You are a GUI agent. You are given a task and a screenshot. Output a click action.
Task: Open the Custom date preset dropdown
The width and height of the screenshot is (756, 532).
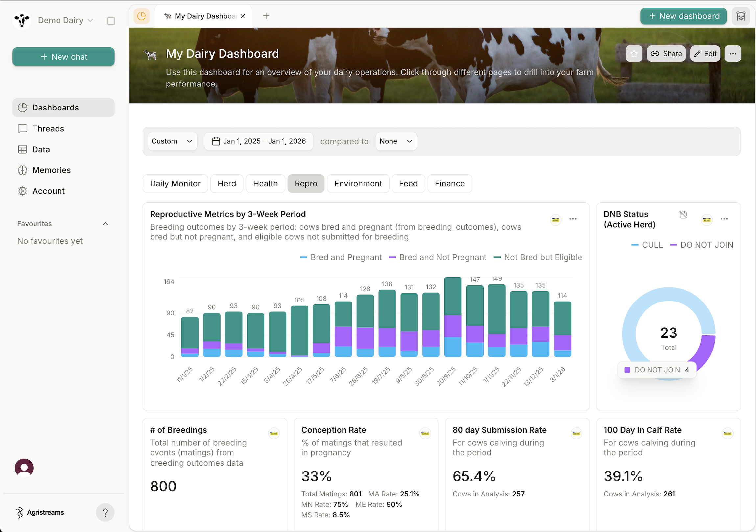pos(172,141)
